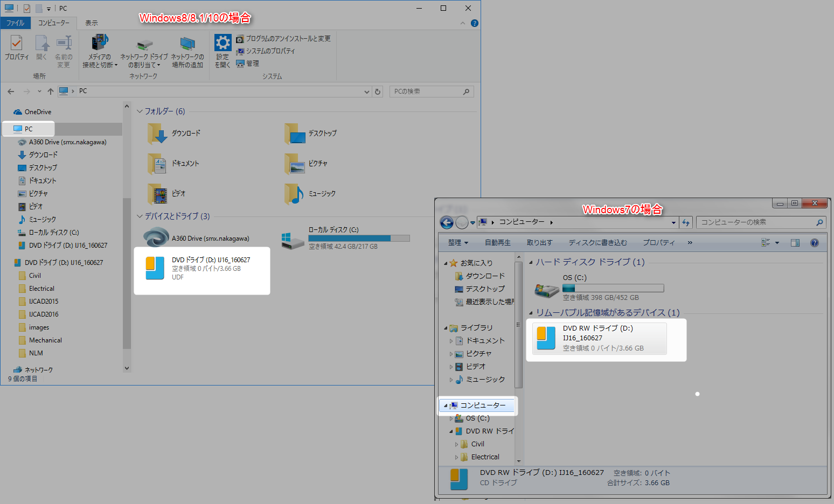Show more toolbar commands with the double chevron
The height and width of the screenshot is (504, 834).
[x=690, y=243]
